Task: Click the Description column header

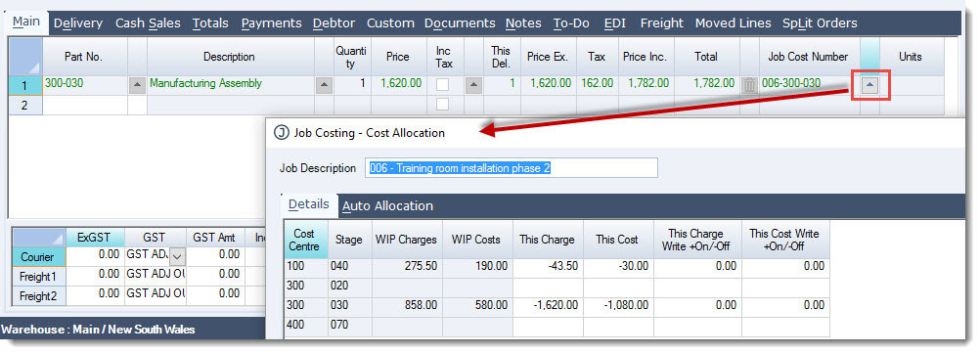Action: (x=230, y=57)
